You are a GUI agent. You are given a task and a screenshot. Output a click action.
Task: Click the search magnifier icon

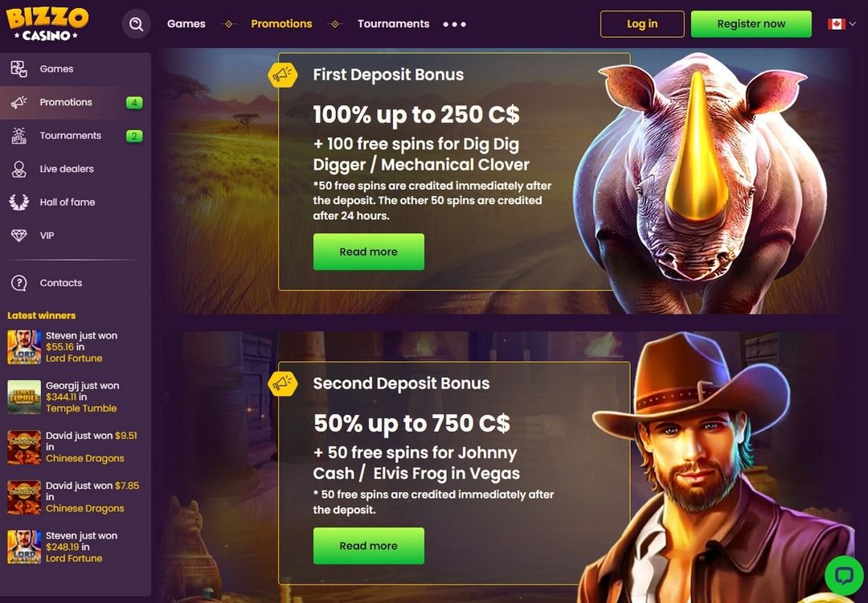[136, 24]
